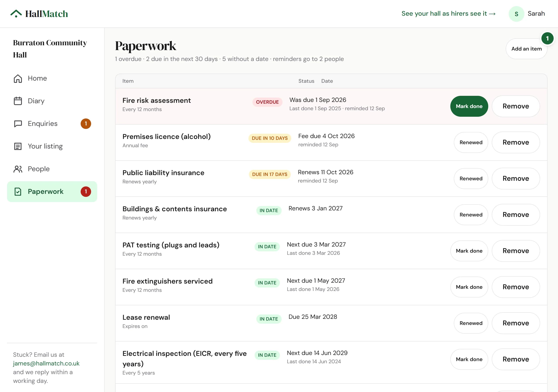Select the Paperwork menu item

point(52,192)
